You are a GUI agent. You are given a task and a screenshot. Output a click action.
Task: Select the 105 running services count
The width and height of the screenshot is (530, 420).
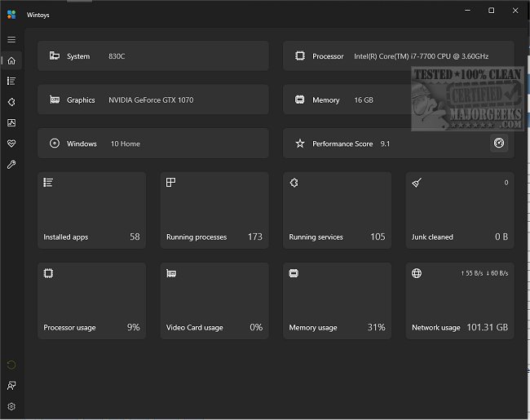(x=378, y=237)
